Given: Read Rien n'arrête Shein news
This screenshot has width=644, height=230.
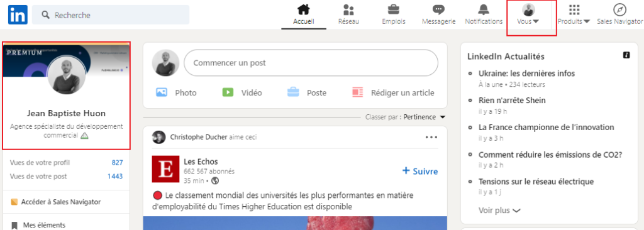Looking at the screenshot, I should point(512,100).
